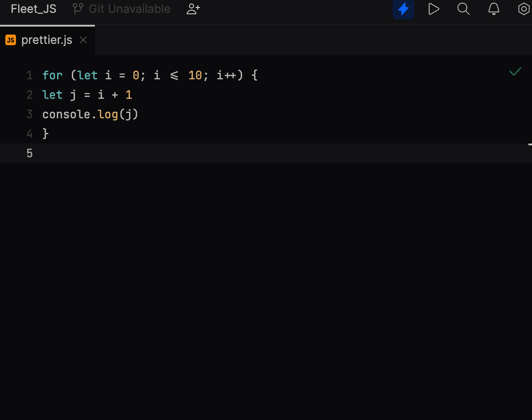
Task: Click line number 5 gutter
Action: click(x=29, y=153)
